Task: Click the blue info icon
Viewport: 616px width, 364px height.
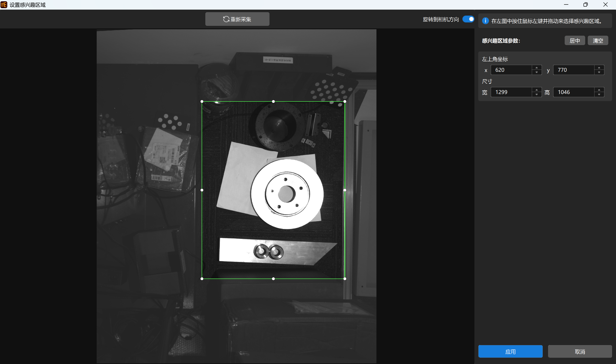Action: click(x=485, y=21)
